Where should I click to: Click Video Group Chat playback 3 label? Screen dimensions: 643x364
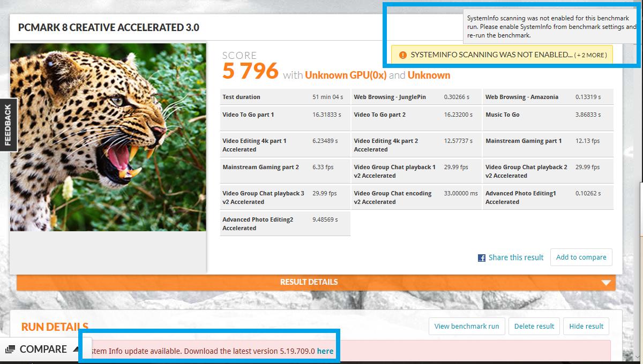pyautogui.click(x=263, y=198)
